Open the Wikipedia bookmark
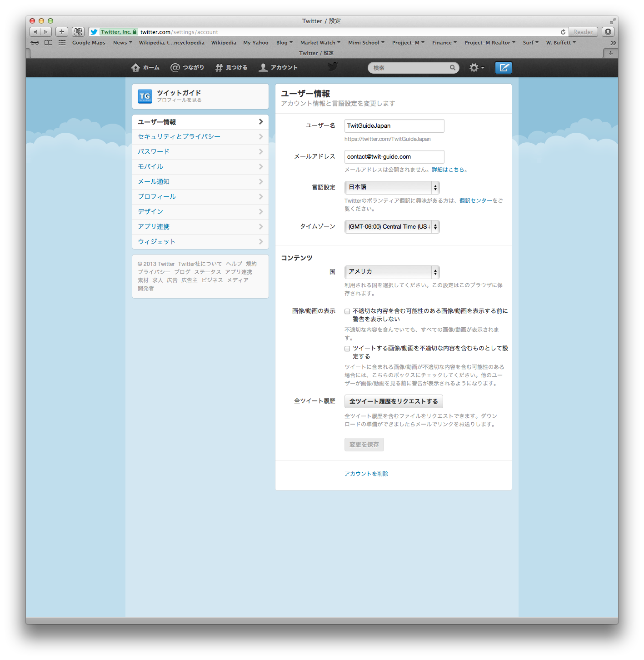 [x=224, y=43]
